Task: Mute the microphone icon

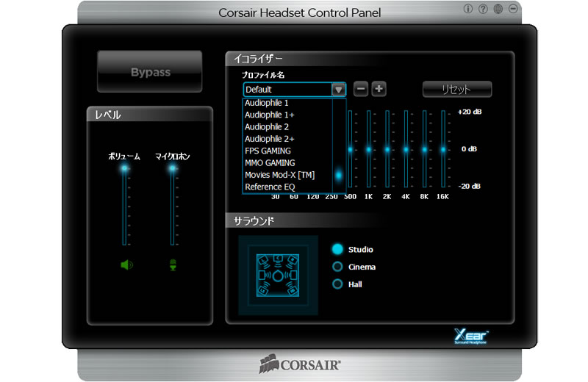Action: (173, 264)
